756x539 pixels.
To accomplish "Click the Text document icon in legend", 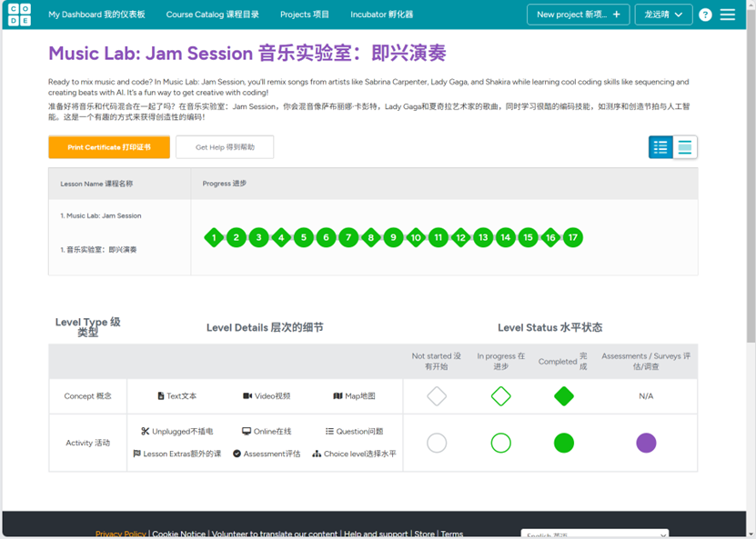I will (x=161, y=396).
